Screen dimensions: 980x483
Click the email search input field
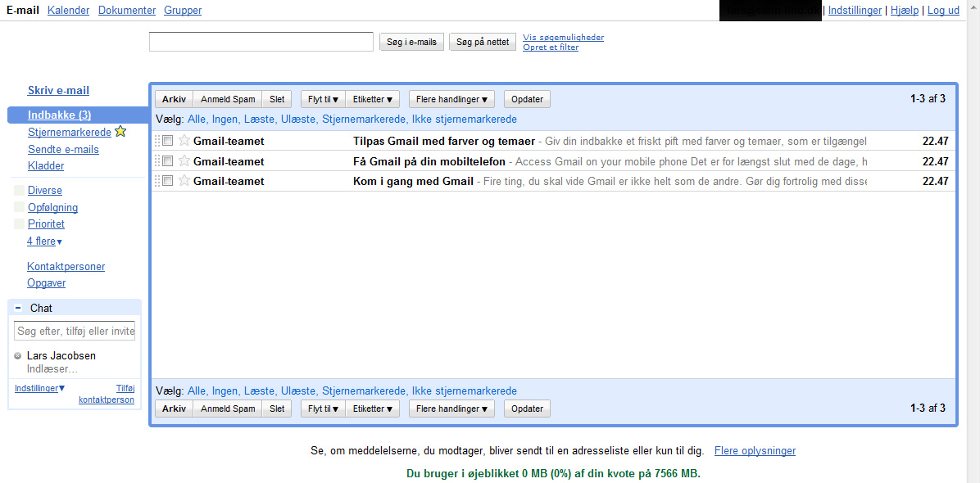tap(261, 42)
